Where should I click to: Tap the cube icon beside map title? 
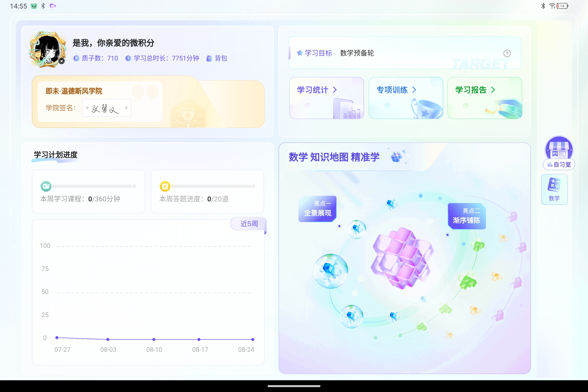click(x=397, y=157)
